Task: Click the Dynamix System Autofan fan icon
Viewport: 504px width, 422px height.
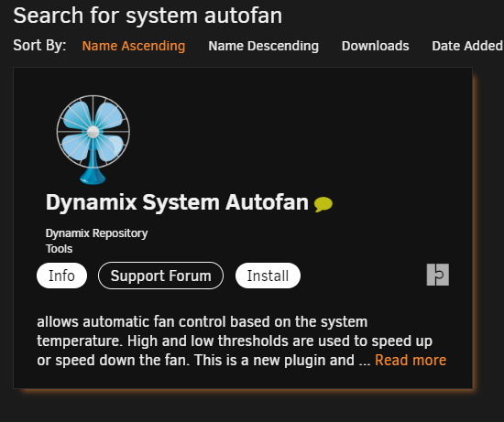Action: click(93, 140)
